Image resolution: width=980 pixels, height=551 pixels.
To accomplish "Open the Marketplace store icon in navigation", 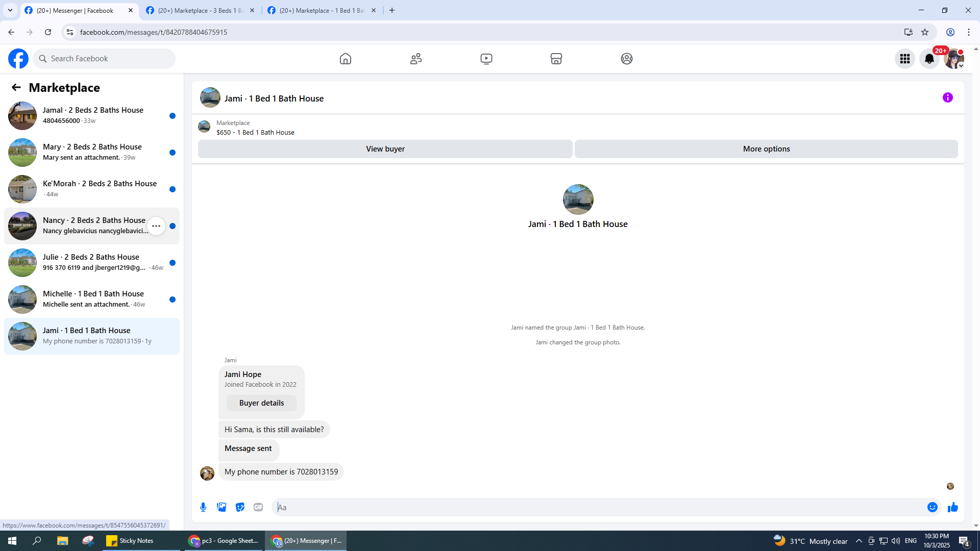I will [556, 59].
